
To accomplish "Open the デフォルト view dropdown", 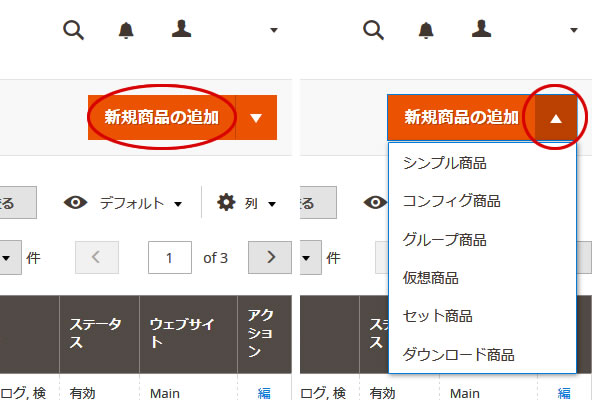I will pyautogui.click(x=140, y=203).
